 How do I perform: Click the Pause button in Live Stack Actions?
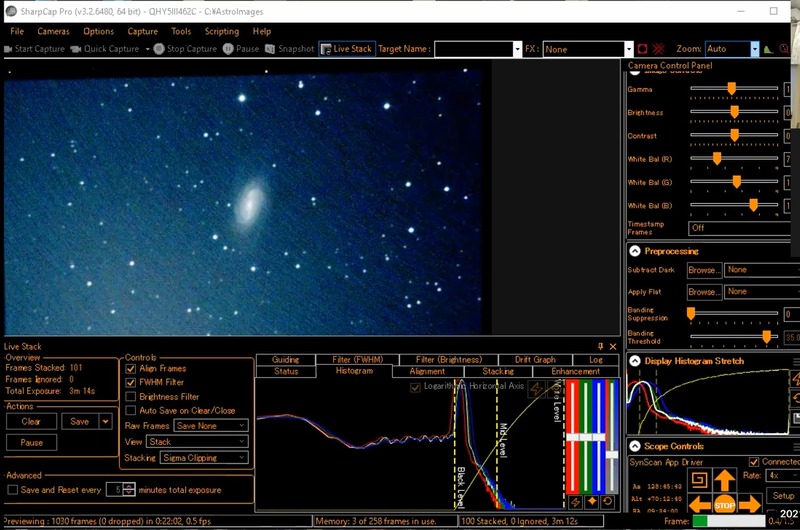click(31, 442)
